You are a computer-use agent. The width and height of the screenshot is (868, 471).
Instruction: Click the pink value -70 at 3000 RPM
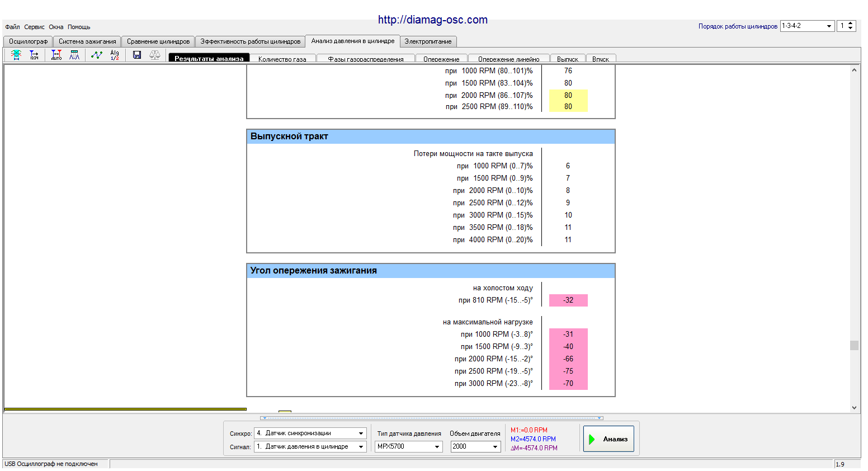point(568,384)
